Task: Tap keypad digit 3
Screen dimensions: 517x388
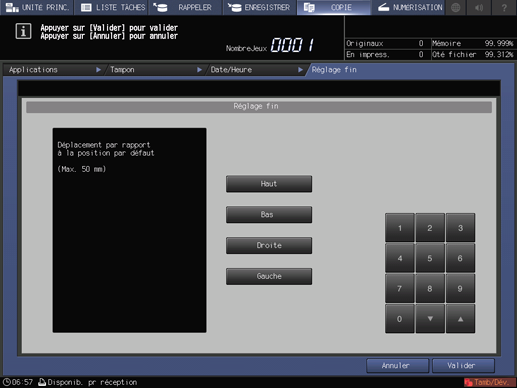Action: click(x=460, y=228)
